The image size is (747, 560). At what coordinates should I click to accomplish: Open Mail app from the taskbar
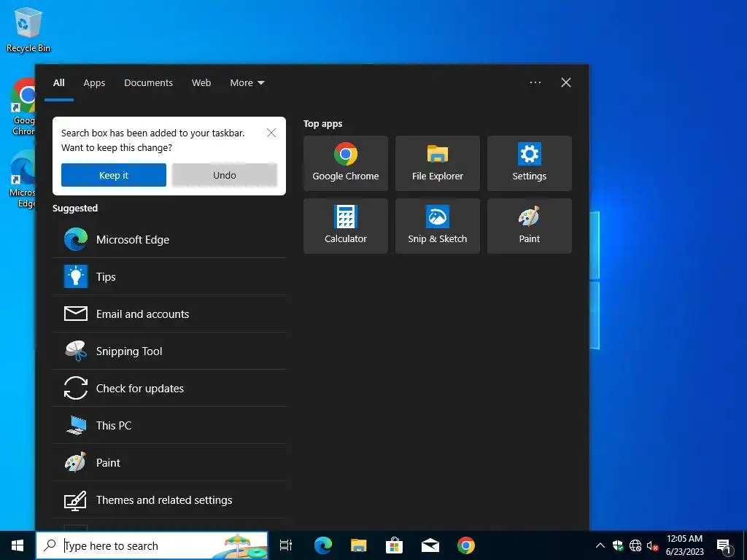(430, 545)
